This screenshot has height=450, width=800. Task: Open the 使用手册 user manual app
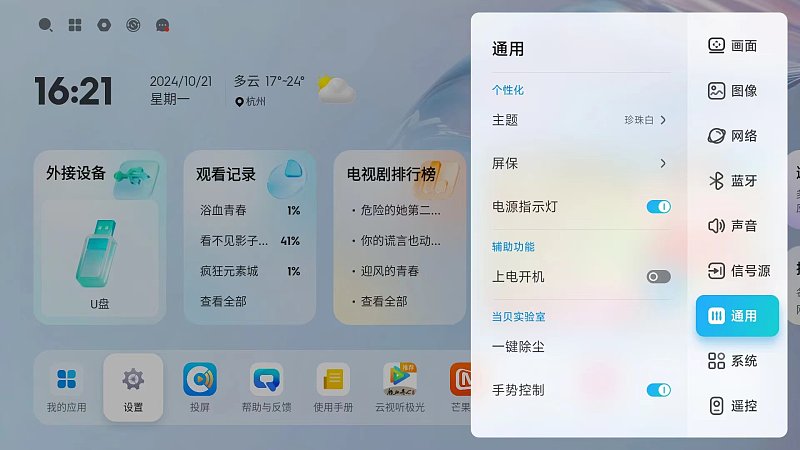coord(333,379)
